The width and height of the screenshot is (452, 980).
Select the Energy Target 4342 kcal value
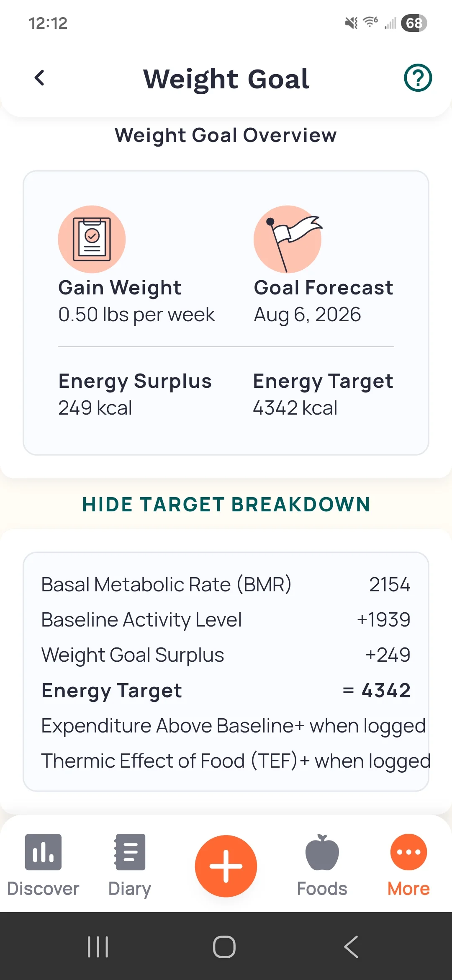coord(295,408)
